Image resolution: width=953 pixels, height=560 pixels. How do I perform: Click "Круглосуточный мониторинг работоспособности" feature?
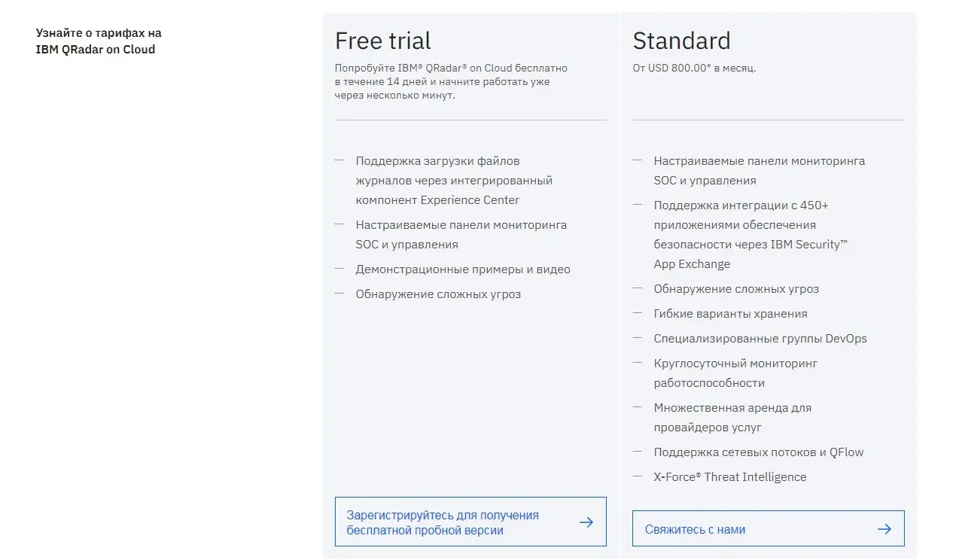click(x=735, y=373)
